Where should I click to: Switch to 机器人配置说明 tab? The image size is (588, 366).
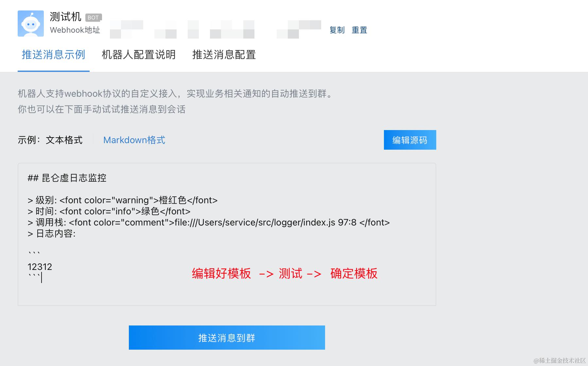(x=139, y=55)
